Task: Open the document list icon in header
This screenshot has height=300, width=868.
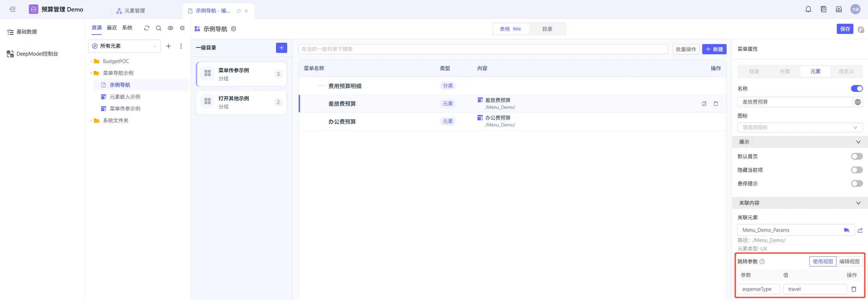Action: (x=824, y=9)
